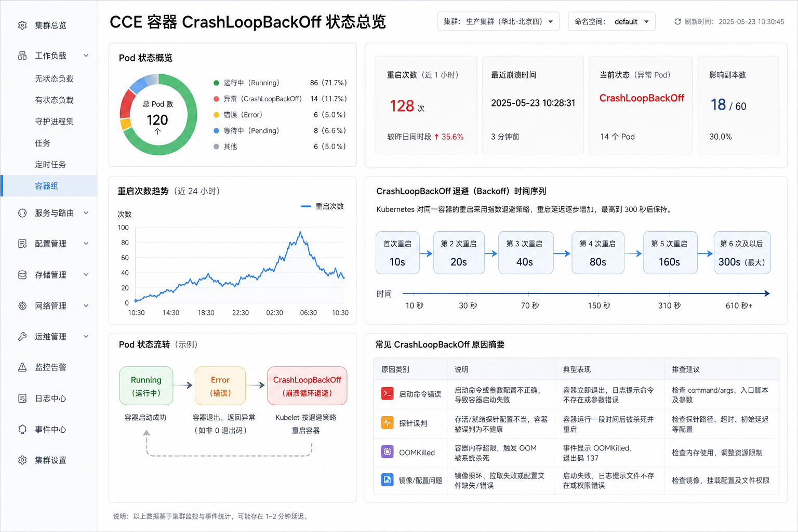The width and height of the screenshot is (798, 532).
Task: Select 容器组 in the sidebar
Action: click(49, 186)
